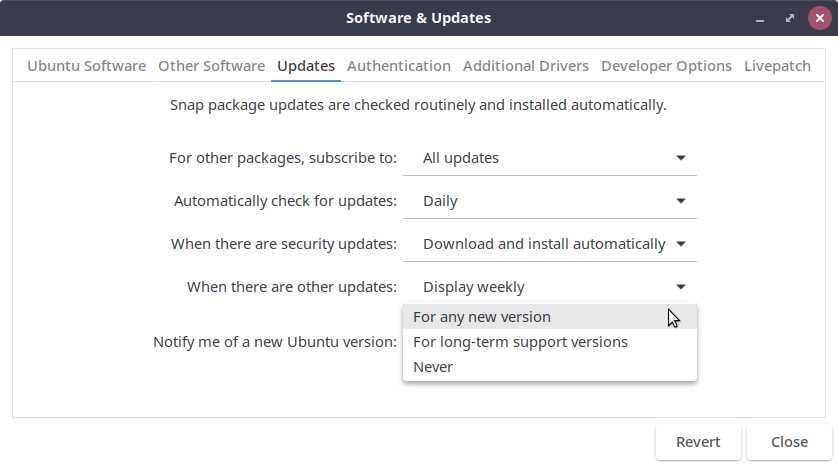Select the Updates tab

(x=306, y=66)
